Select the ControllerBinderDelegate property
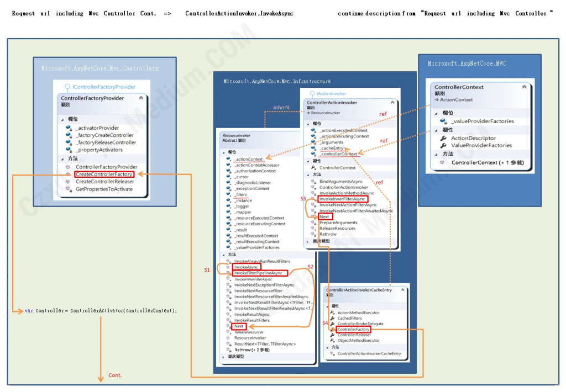 point(360,324)
